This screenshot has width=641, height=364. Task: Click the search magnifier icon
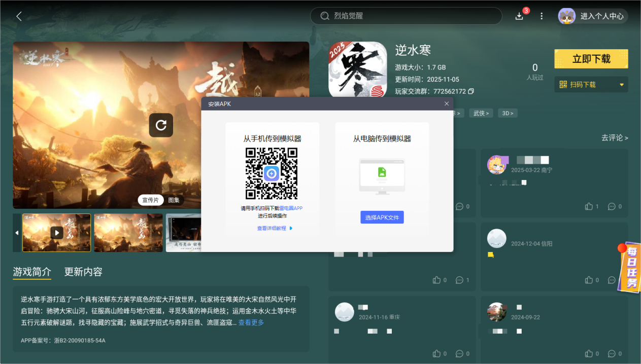(x=325, y=16)
